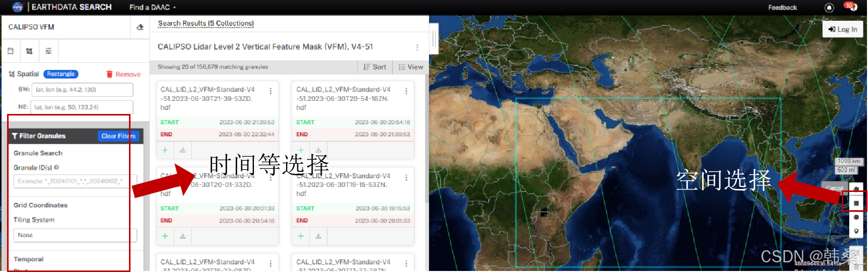Click the NASA logo in header
The height and width of the screenshot is (272, 868).
(18, 7)
